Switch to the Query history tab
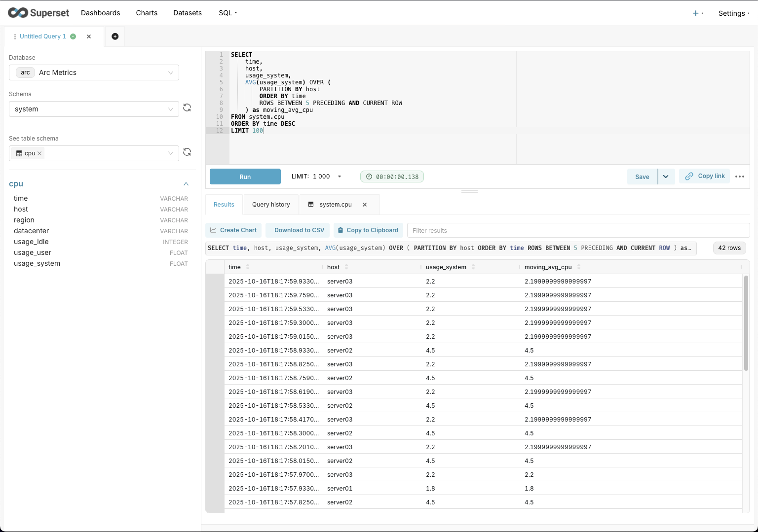This screenshot has width=758, height=532. pos(271,205)
